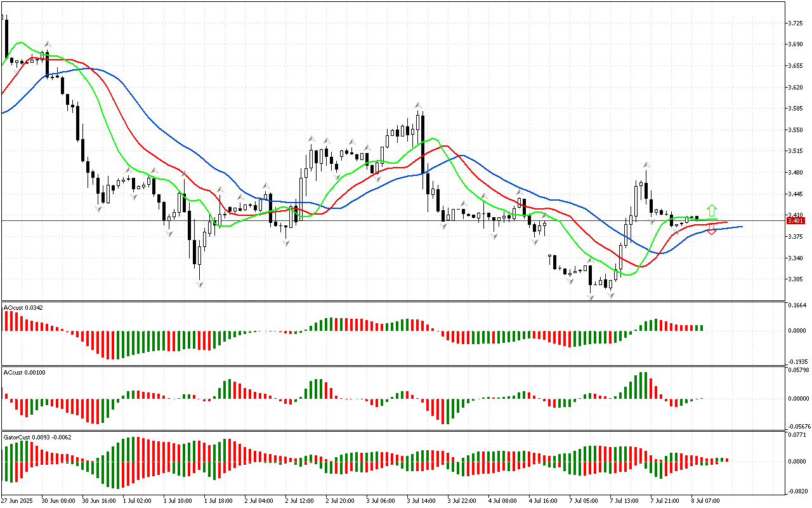Click the 8 Jul 07:00 time label
The image size is (812, 508).
point(705,500)
